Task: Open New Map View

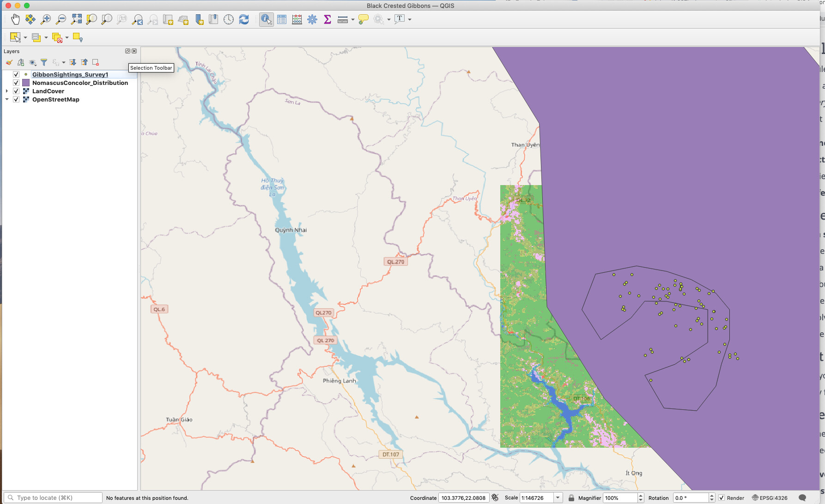Action: point(168,19)
